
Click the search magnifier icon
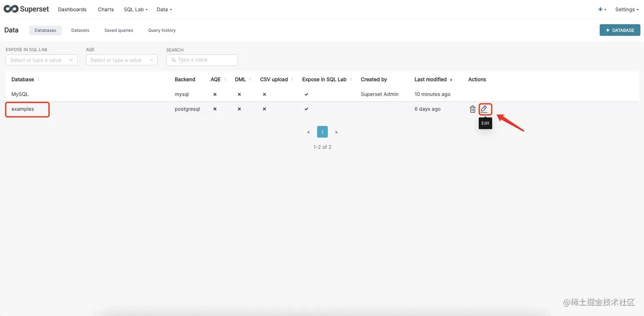click(x=174, y=60)
